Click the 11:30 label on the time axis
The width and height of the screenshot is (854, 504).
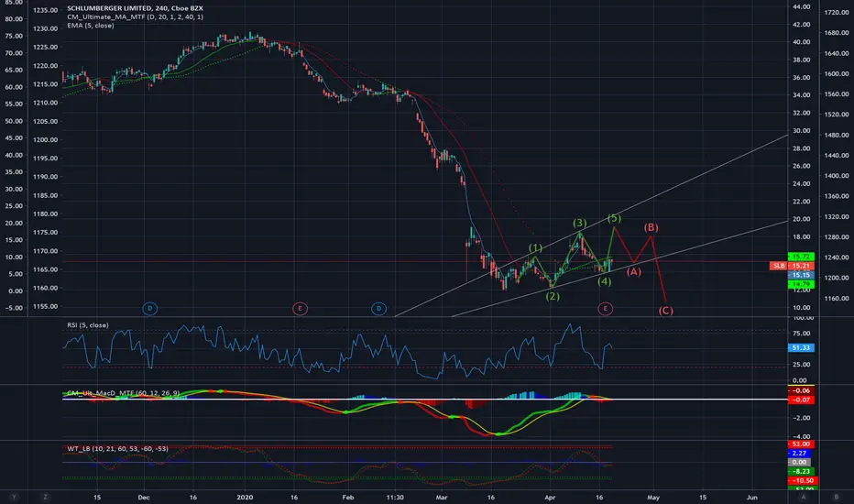pos(395,497)
